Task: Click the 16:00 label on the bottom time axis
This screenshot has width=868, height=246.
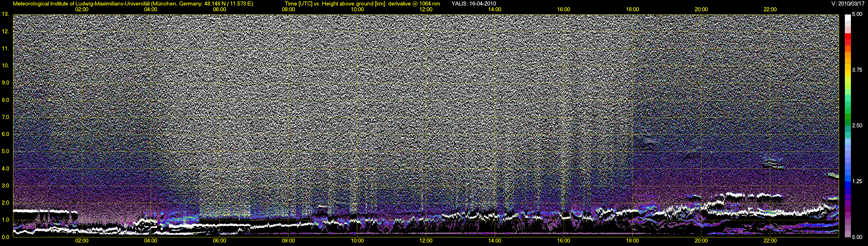Action: tap(564, 241)
